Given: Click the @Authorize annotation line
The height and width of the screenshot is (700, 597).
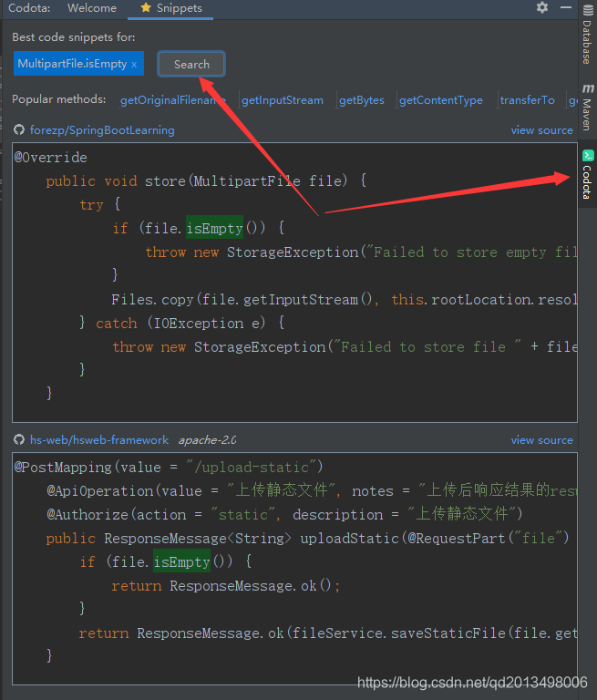Looking at the screenshot, I should click(285, 514).
